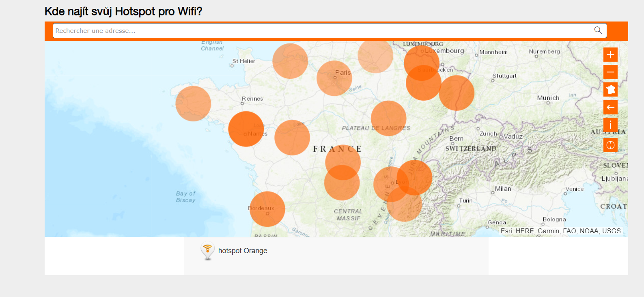Click the Genoa city label on map
The width and height of the screenshot is (644, 297).
pos(497,222)
